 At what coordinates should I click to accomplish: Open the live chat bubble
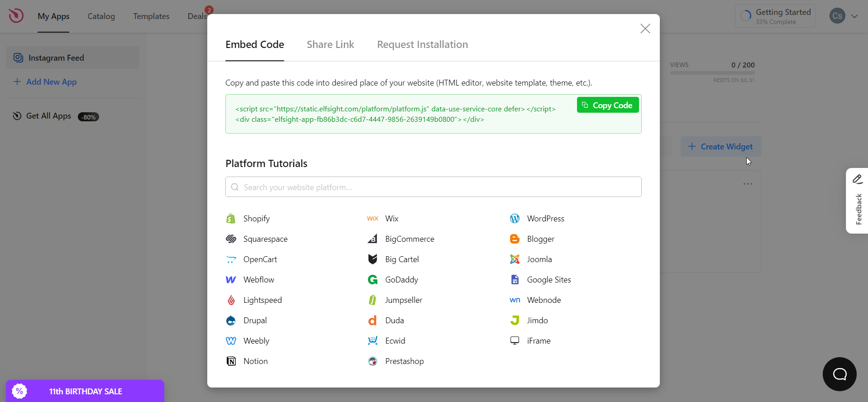839,374
